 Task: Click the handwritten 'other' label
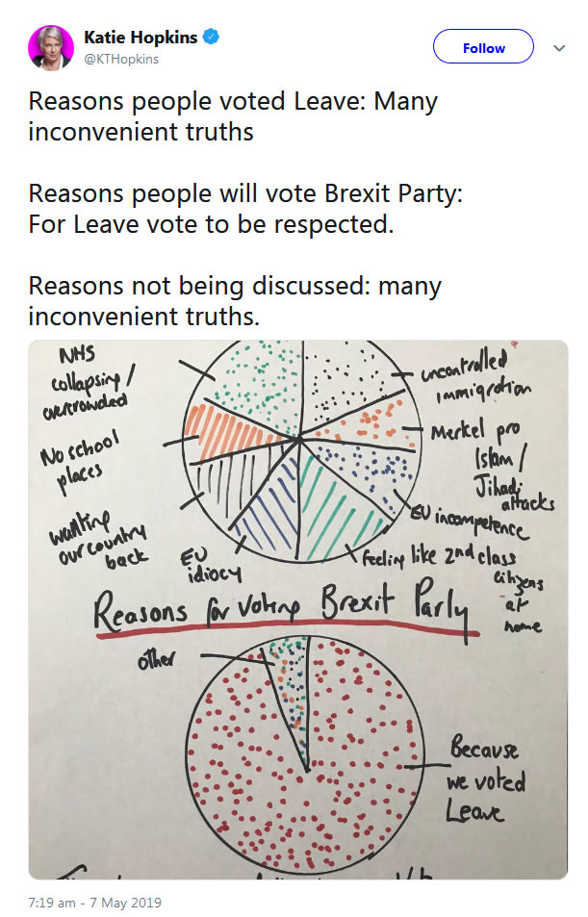[x=159, y=661]
